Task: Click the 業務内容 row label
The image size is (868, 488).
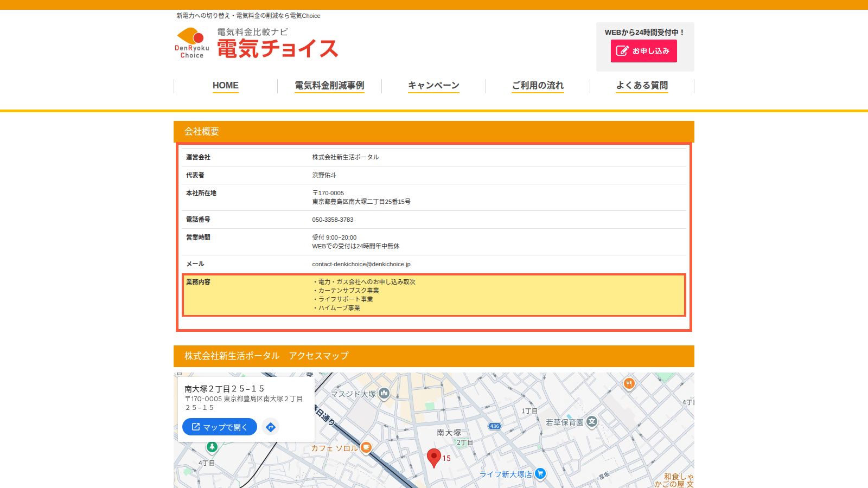Action: pyautogui.click(x=198, y=282)
